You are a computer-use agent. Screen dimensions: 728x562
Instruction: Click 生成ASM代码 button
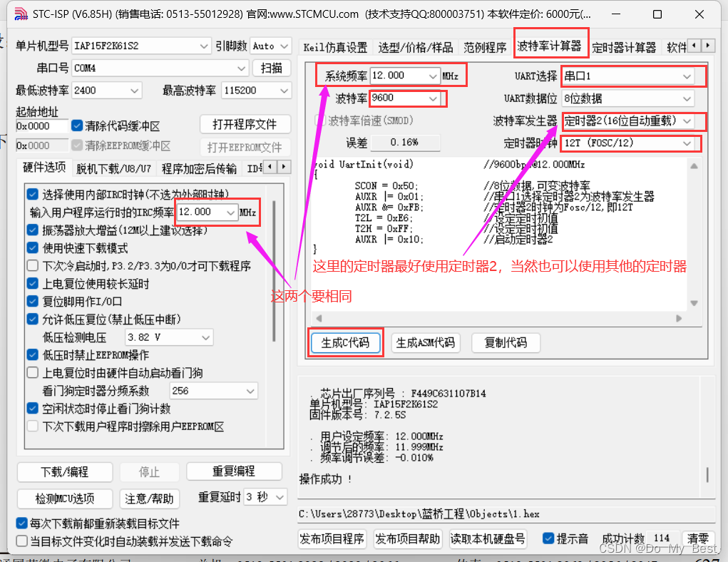point(425,343)
